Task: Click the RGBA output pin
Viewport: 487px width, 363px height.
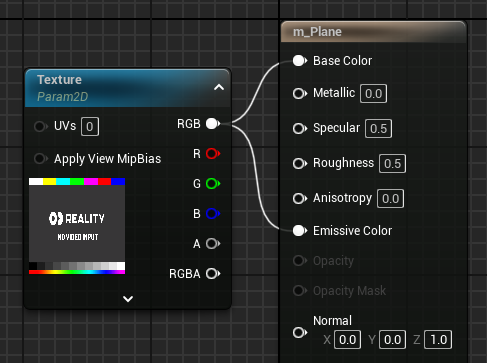Action: pos(213,274)
